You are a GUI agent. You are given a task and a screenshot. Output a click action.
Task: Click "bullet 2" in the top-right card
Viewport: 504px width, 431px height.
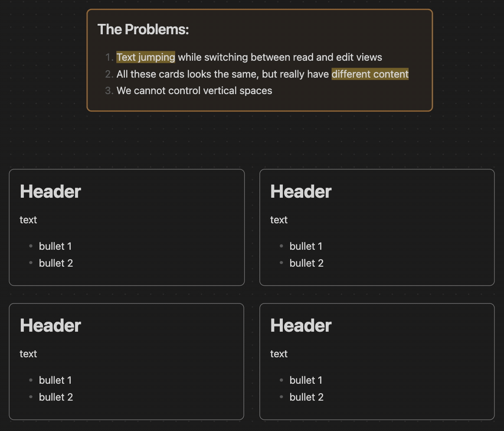[306, 263]
